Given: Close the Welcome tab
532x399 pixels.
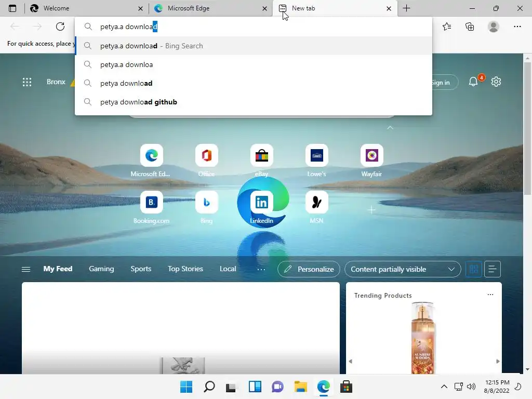Looking at the screenshot, I should click(x=140, y=8).
